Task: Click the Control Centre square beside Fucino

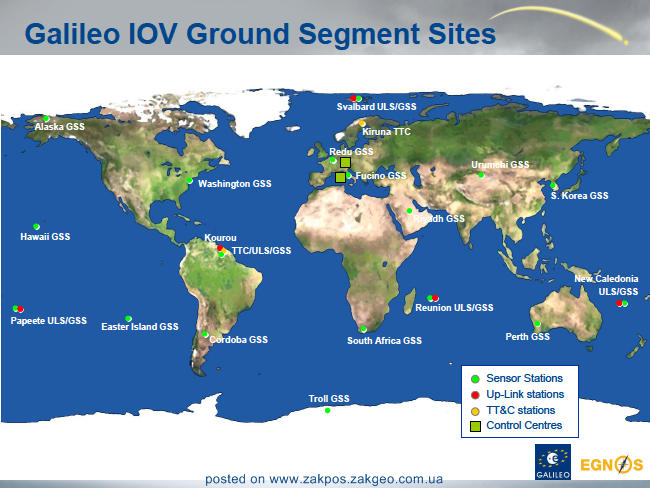Action: [340, 177]
